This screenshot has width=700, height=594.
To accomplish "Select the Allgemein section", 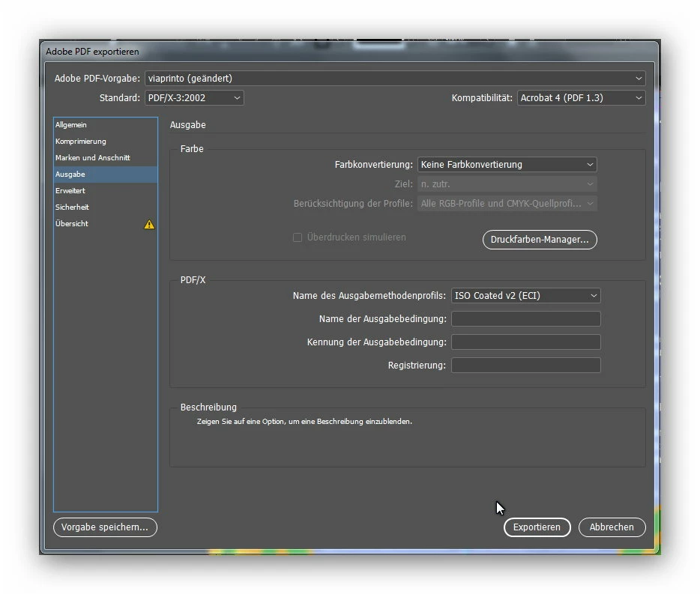I will point(106,125).
